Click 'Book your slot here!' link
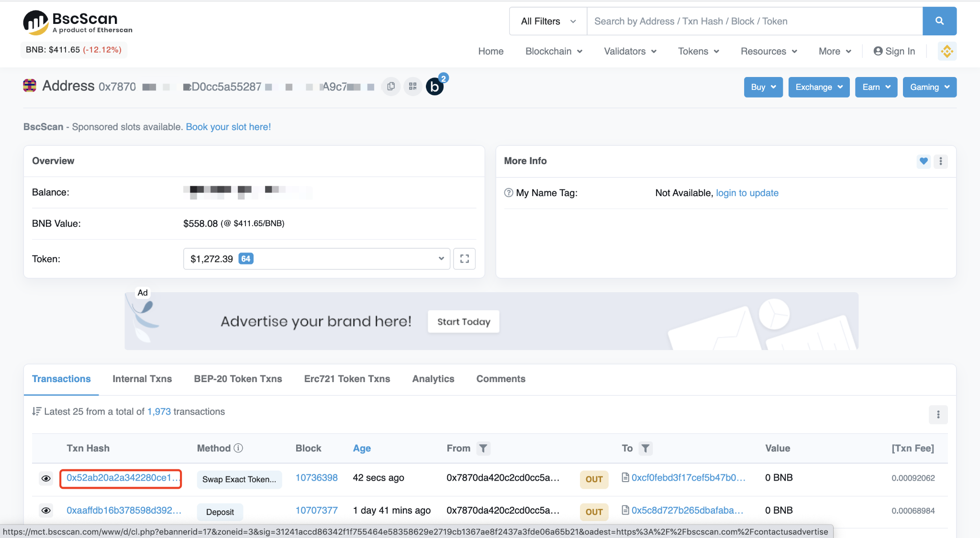 coord(228,127)
